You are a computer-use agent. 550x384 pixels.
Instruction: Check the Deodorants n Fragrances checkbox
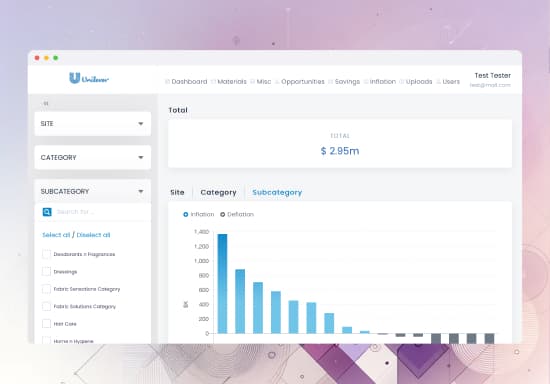pos(46,254)
